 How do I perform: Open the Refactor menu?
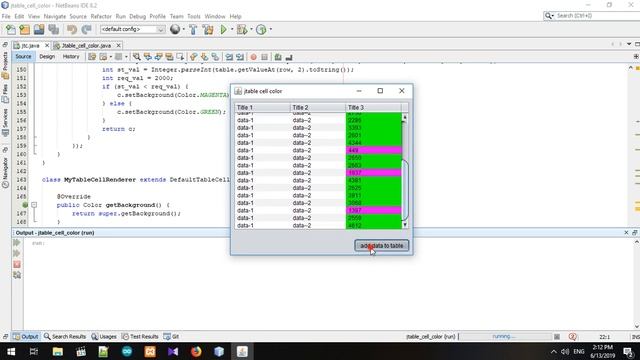pos(101,16)
